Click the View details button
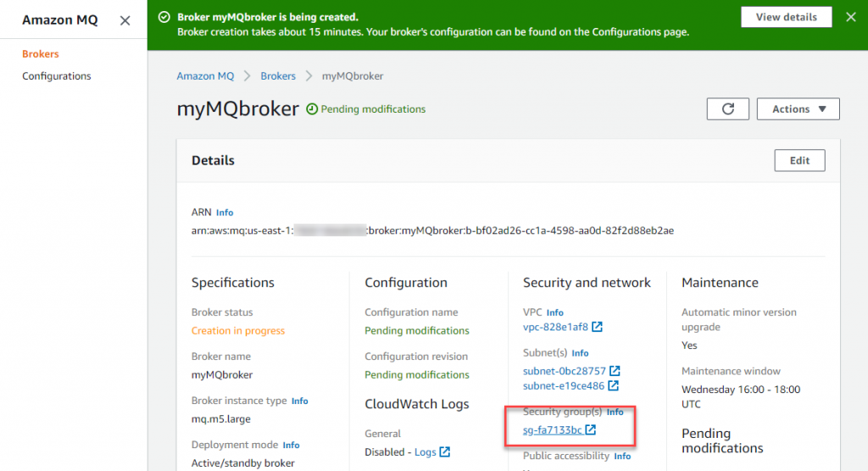Viewport: 868px width, 471px height. 786,17
